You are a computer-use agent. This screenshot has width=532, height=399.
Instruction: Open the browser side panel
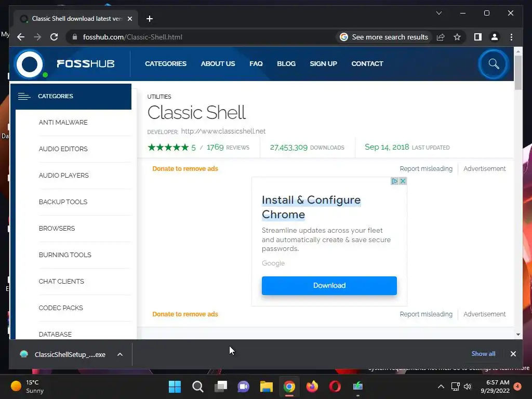click(478, 37)
